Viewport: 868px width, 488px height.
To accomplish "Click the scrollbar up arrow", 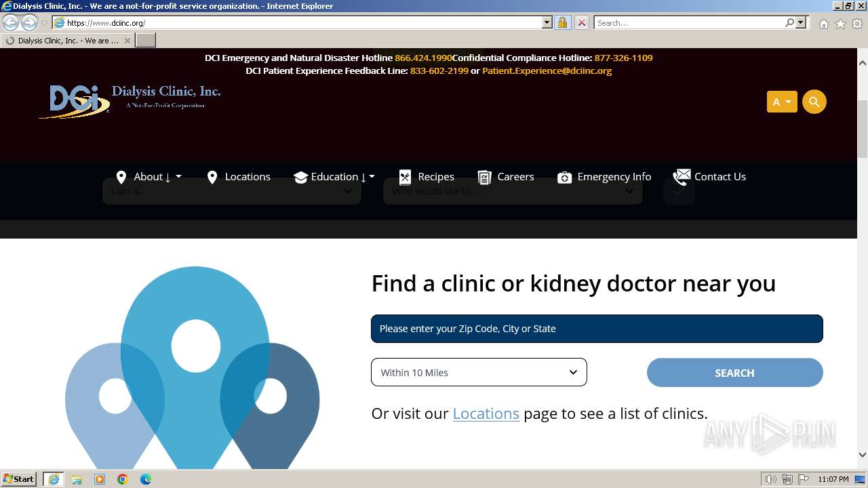I will point(863,62).
